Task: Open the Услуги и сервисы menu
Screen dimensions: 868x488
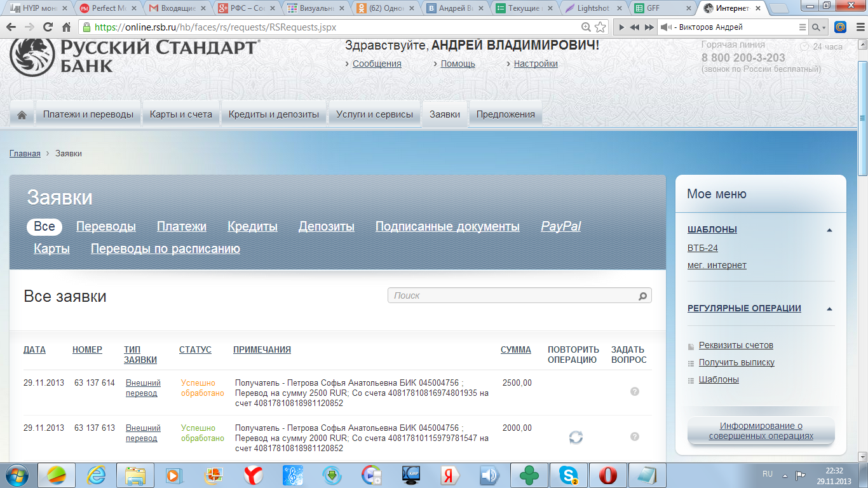Action: pos(375,115)
